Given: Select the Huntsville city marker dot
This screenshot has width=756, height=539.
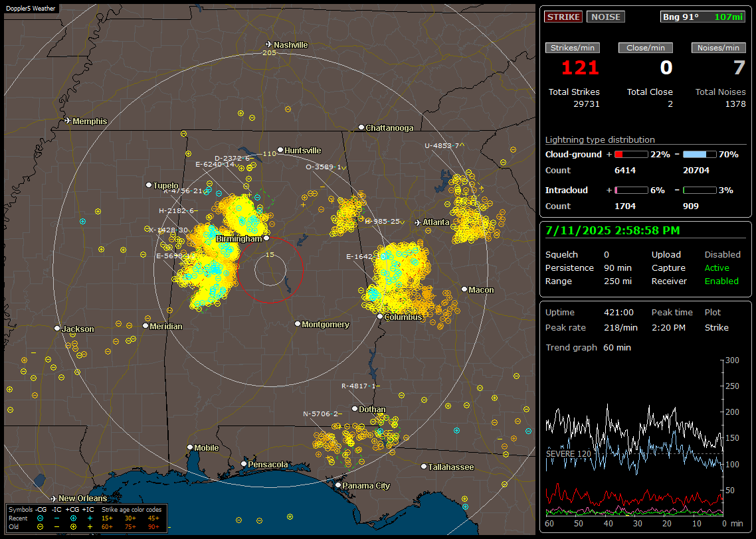Looking at the screenshot, I should (280, 150).
